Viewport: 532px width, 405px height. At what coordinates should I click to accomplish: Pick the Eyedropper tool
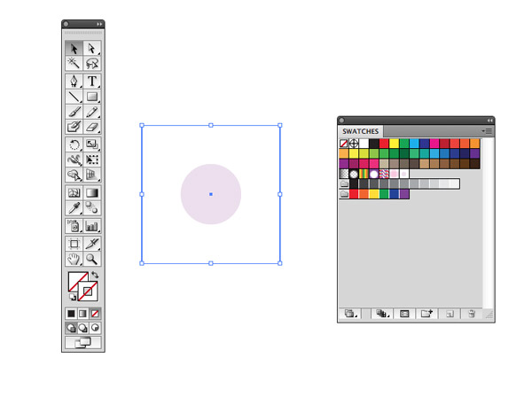tap(74, 207)
